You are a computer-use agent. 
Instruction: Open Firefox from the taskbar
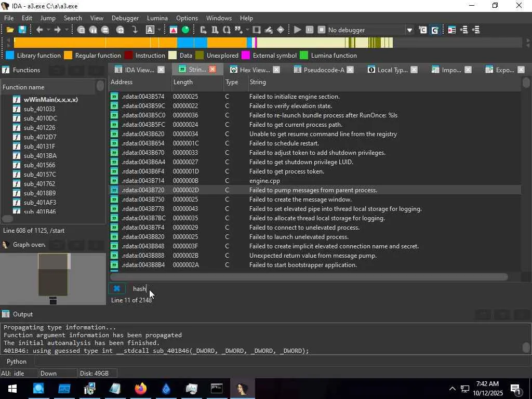[140, 389]
